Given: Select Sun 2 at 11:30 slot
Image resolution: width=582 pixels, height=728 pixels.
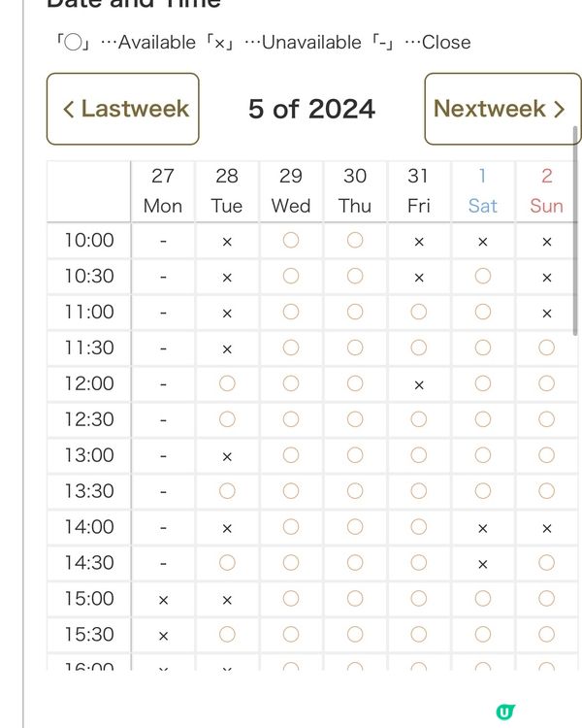Looking at the screenshot, I should pyautogui.click(x=547, y=348).
